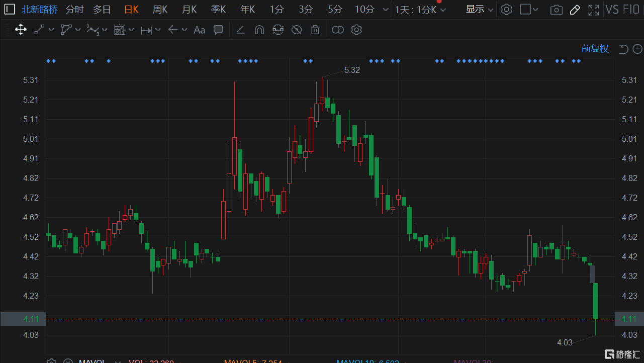Viewport: 644px width, 363px height.
Task: Toggle the left sidebar panel icon
Action: tap(10, 9)
